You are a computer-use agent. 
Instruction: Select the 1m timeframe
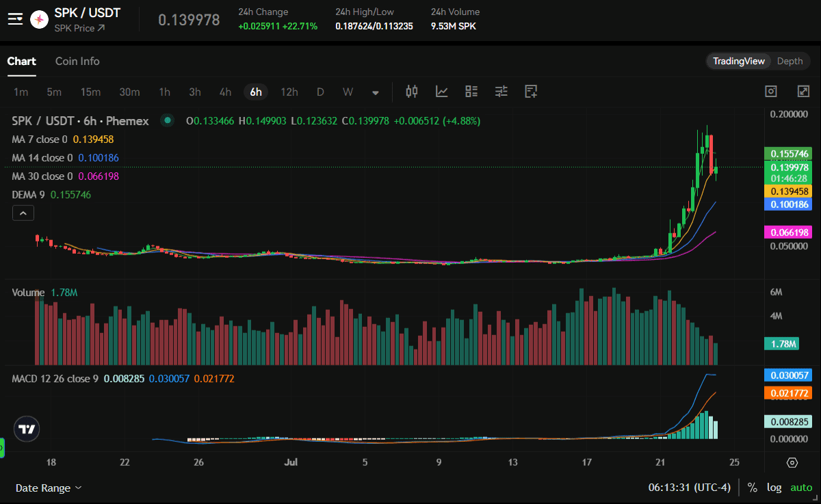point(21,92)
